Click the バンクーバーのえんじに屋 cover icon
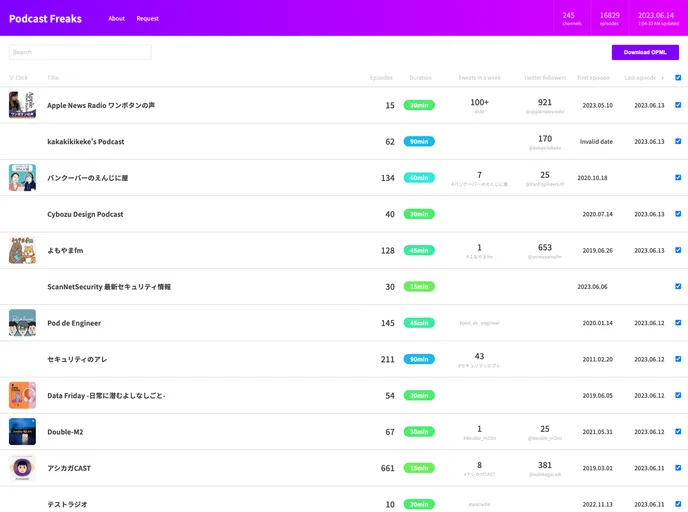 pyautogui.click(x=22, y=178)
